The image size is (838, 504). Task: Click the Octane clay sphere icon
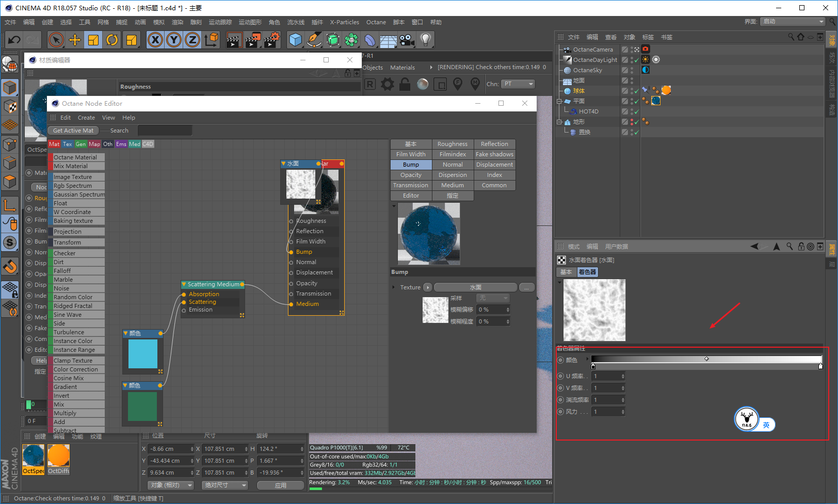[423, 84]
